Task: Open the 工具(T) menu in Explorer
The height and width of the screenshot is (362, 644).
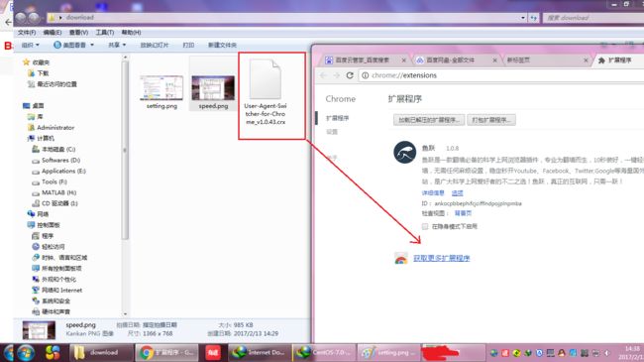Action: (105, 32)
